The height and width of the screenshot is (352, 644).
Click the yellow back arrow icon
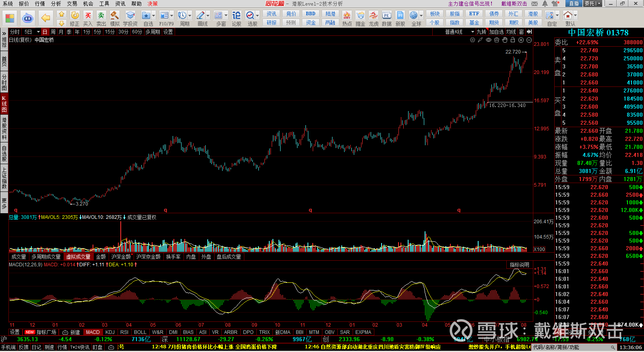pos(46,18)
